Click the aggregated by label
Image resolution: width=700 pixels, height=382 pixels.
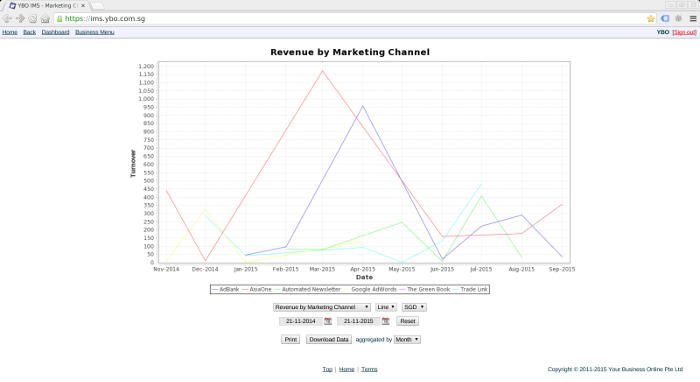click(x=374, y=340)
